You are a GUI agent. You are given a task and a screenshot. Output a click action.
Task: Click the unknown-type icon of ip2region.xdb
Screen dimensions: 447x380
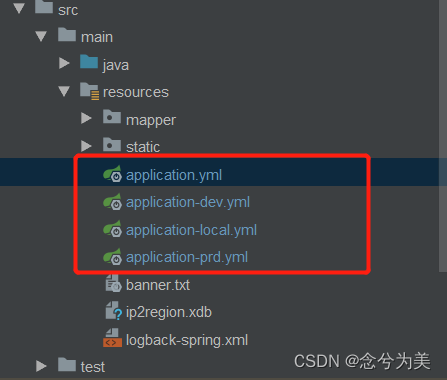[x=114, y=311]
